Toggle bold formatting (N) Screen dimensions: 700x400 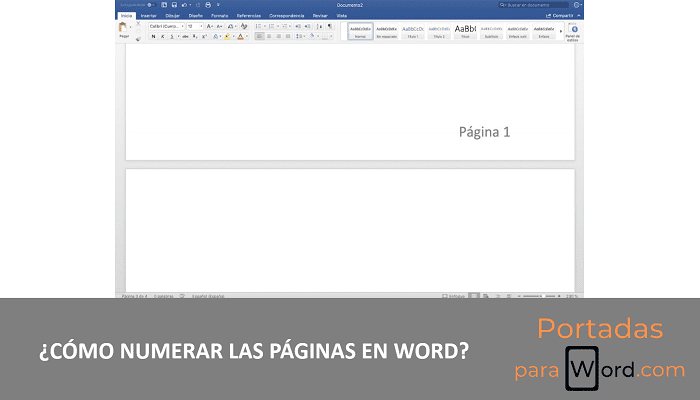[x=153, y=36]
